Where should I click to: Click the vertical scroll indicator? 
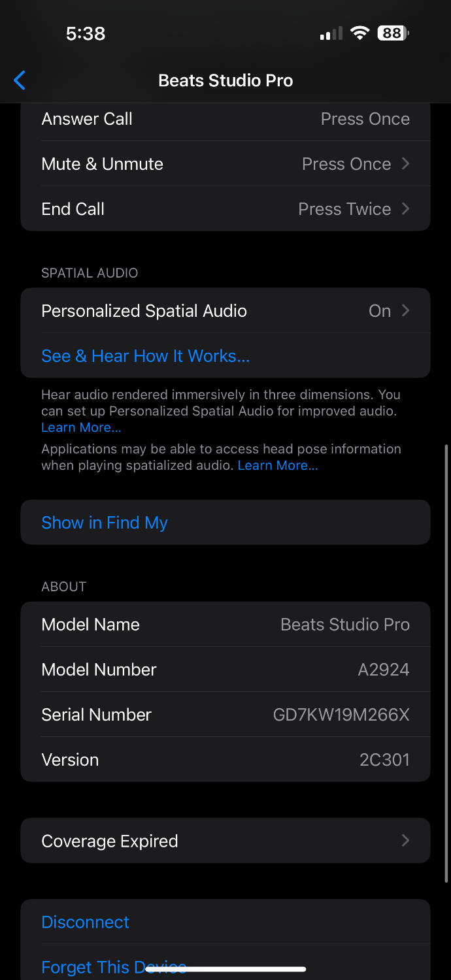tap(447, 663)
